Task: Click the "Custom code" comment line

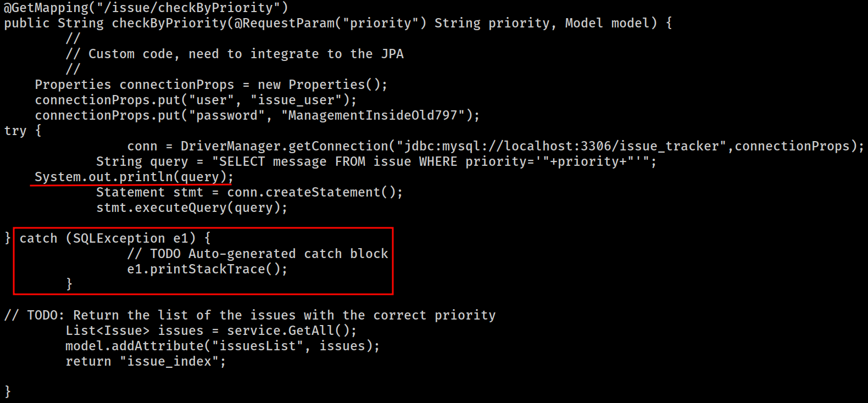Action: [235, 54]
